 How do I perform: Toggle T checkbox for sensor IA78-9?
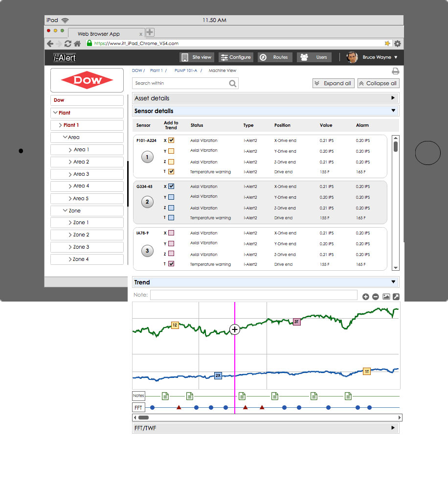tap(171, 264)
